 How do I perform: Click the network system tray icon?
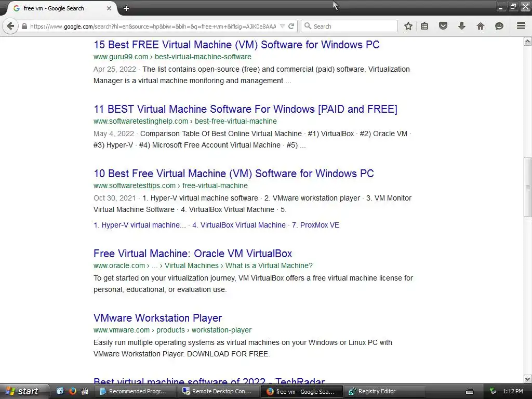(x=493, y=391)
